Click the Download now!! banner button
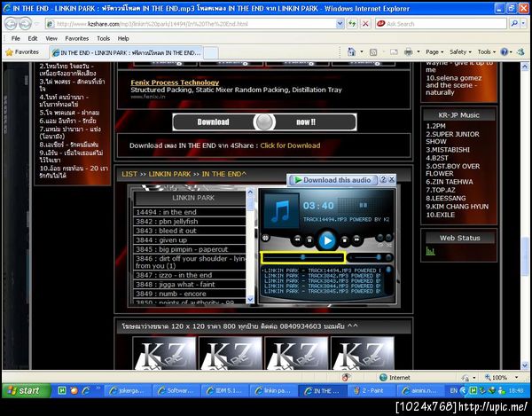This screenshot has height=416, width=532. (264, 122)
